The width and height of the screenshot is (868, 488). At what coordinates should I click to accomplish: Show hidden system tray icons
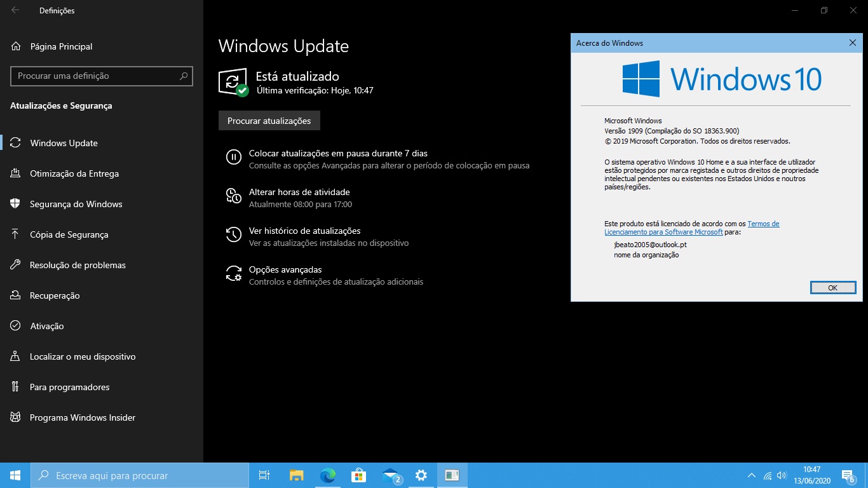coord(752,475)
